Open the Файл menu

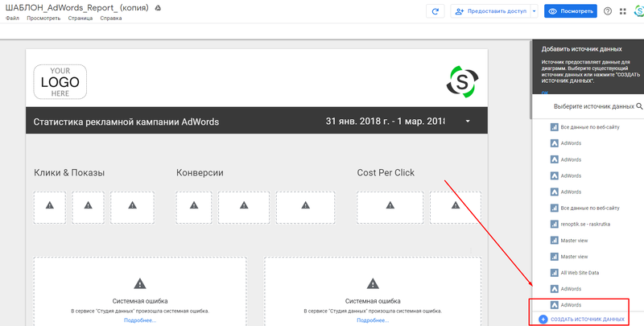point(12,18)
